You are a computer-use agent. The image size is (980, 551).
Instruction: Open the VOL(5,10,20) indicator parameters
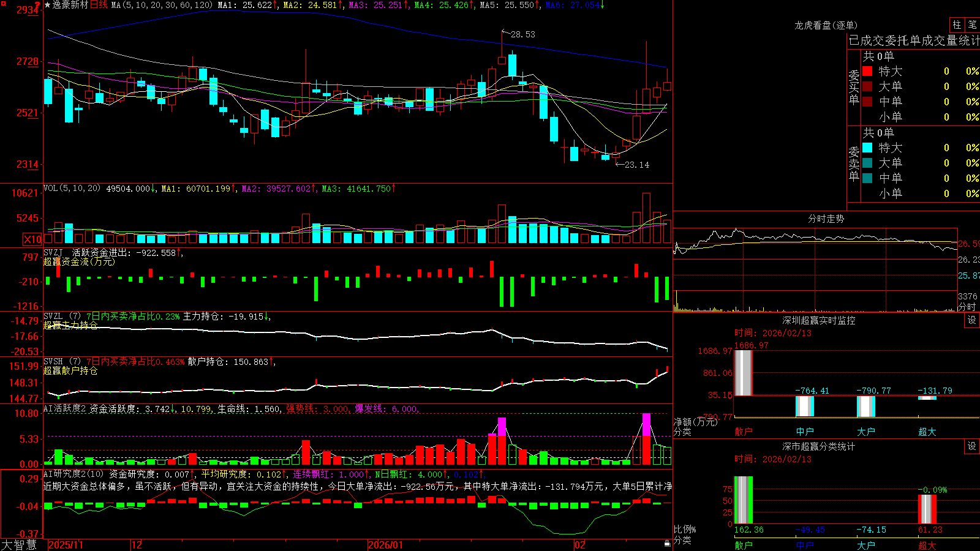click(x=72, y=189)
